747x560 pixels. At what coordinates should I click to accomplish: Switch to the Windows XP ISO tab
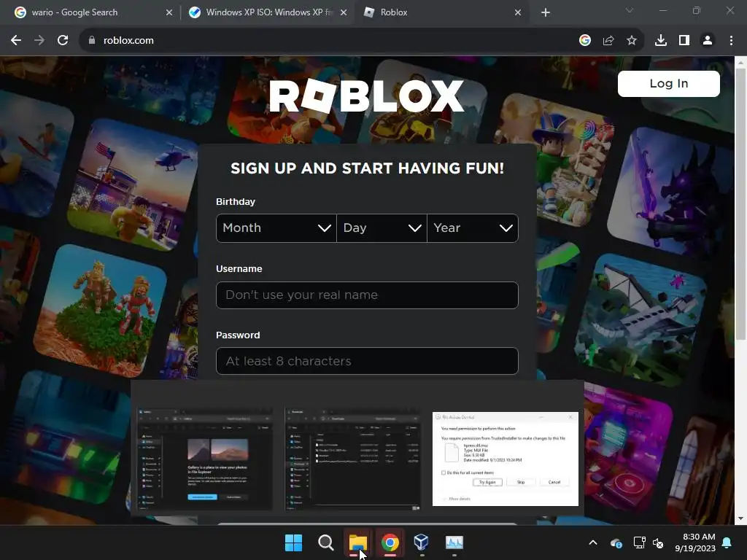click(x=267, y=12)
